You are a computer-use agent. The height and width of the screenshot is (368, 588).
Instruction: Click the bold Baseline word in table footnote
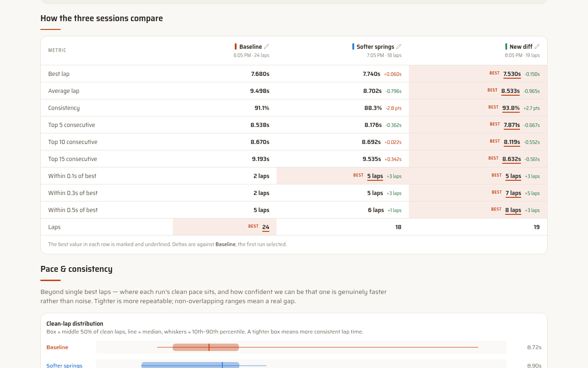coord(226,244)
